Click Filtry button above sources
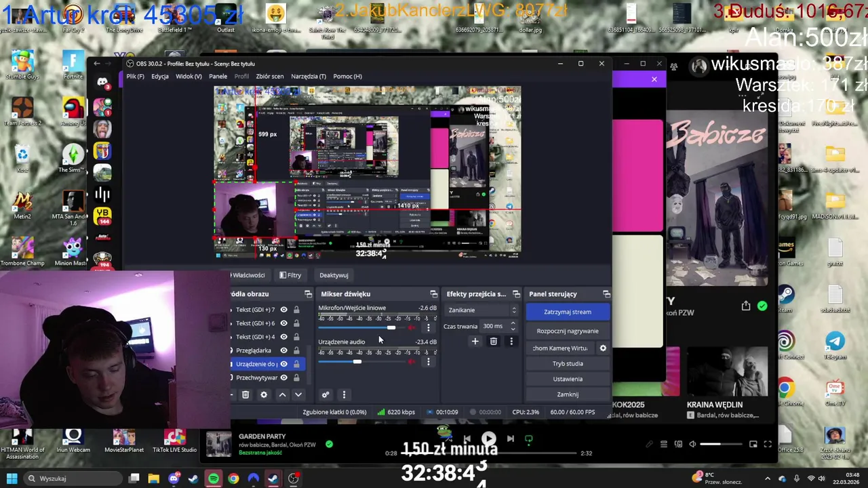The height and width of the screenshot is (488, 868). 290,275
